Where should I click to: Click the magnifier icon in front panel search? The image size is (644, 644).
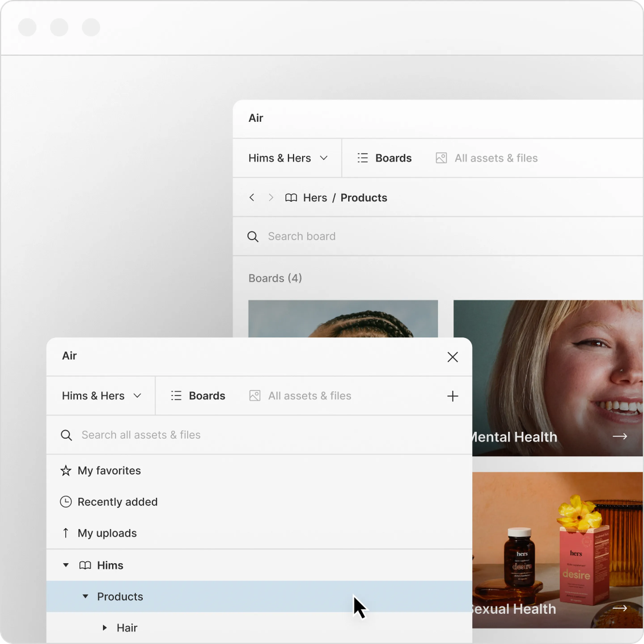(66, 435)
